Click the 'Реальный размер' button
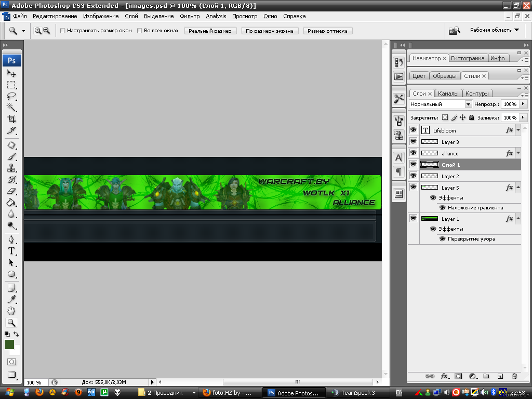Screen dimensions: 532x399 tap(210, 31)
